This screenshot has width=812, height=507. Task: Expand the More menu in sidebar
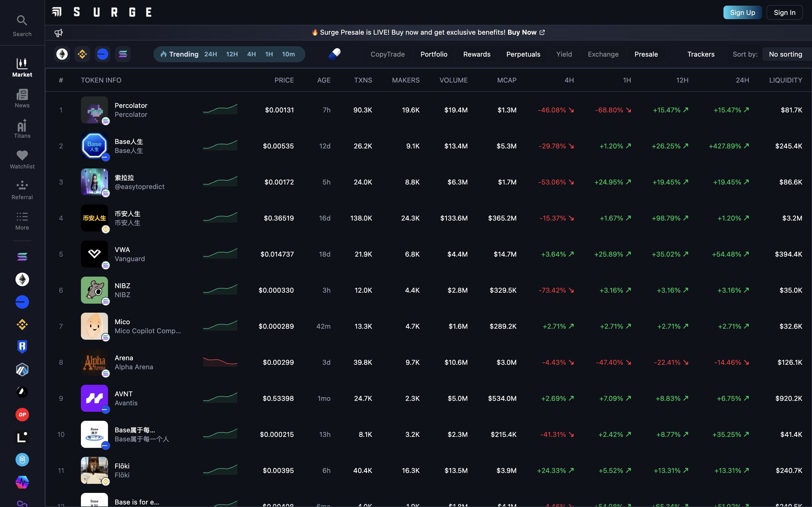click(x=22, y=221)
